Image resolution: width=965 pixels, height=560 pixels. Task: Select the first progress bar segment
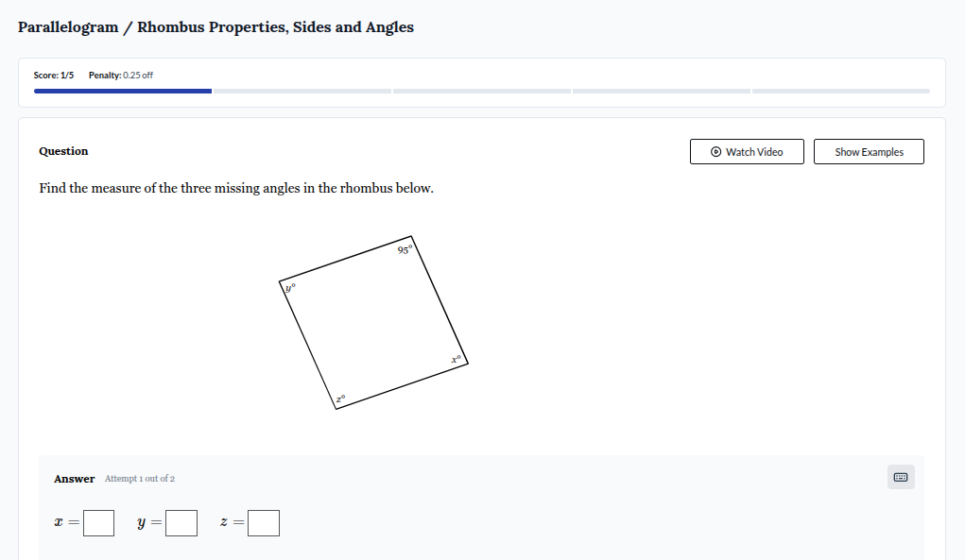[122, 91]
